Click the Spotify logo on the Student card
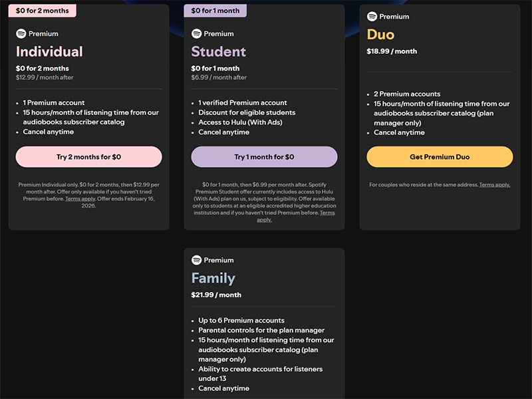This screenshot has width=532, height=399. tap(196, 34)
